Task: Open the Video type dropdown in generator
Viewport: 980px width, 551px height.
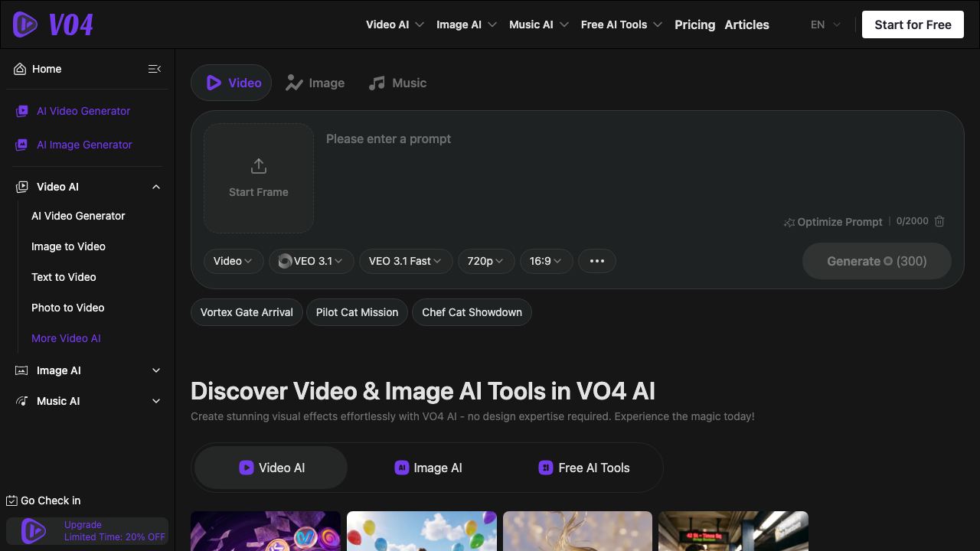Action: [x=234, y=261]
